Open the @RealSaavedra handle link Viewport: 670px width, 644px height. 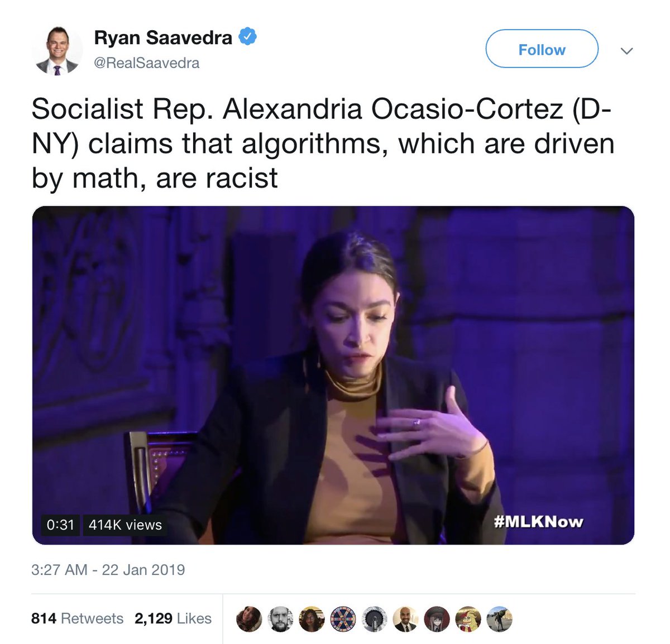click(x=146, y=63)
